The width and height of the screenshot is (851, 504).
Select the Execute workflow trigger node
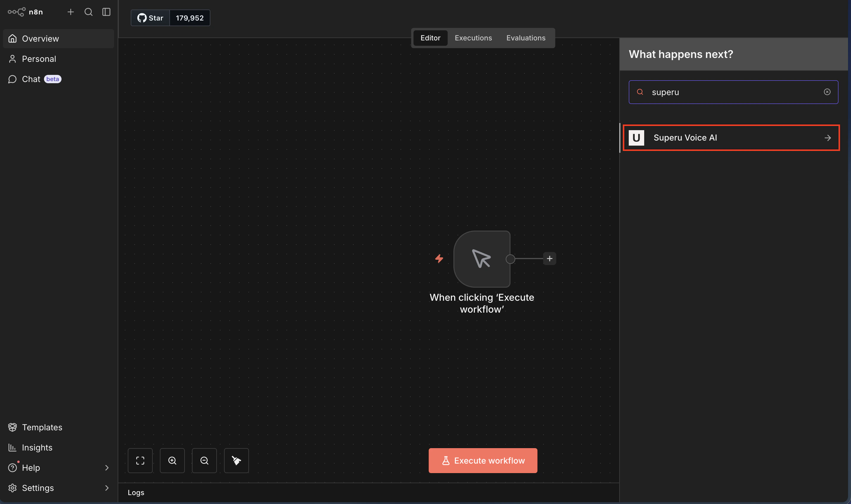pyautogui.click(x=482, y=259)
